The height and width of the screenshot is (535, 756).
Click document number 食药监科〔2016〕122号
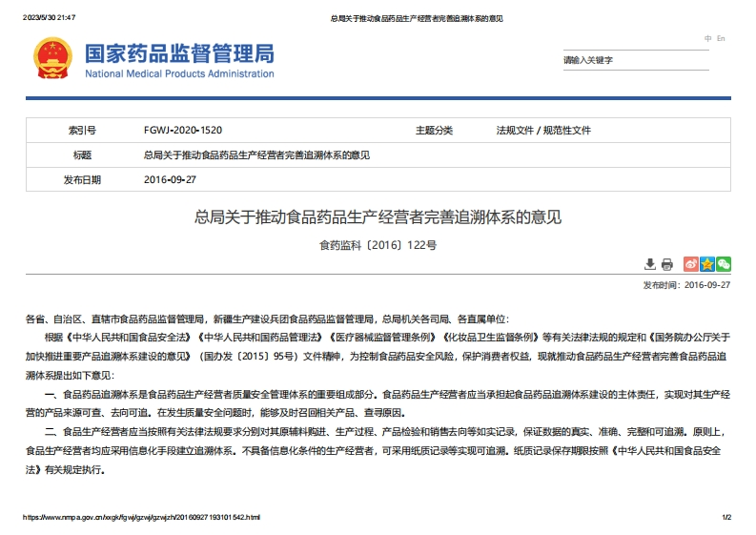(378, 245)
